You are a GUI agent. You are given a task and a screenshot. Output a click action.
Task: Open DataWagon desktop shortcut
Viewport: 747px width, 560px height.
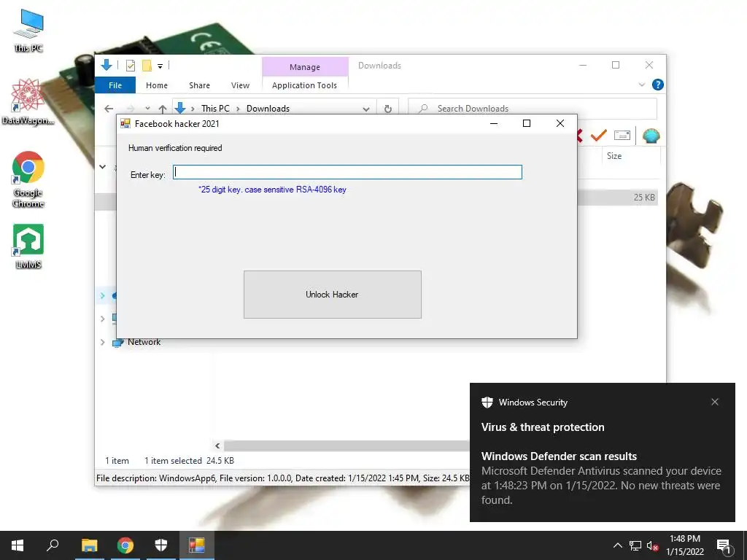coord(28,102)
